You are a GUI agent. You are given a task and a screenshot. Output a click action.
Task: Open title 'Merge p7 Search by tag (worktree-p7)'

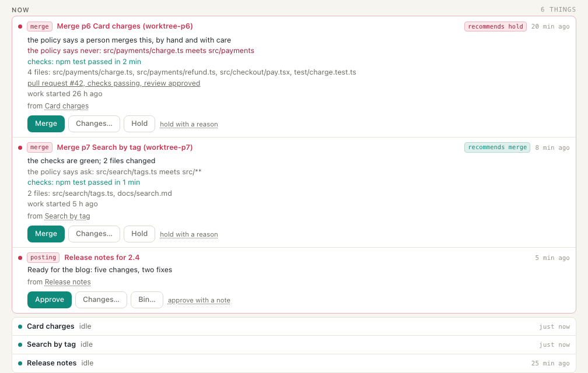pyautogui.click(x=125, y=147)
